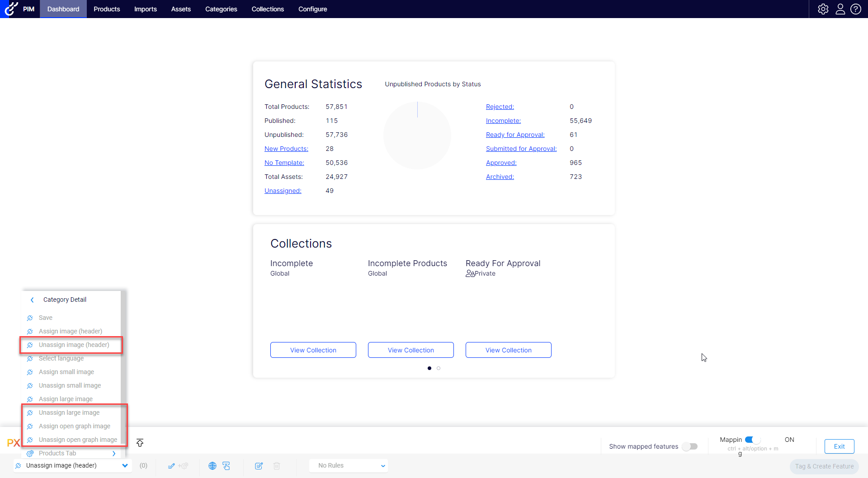Screen dimensions: 868x478
Task: Click the Exit button
Action: pyautogui.click(x=840, y=446)
